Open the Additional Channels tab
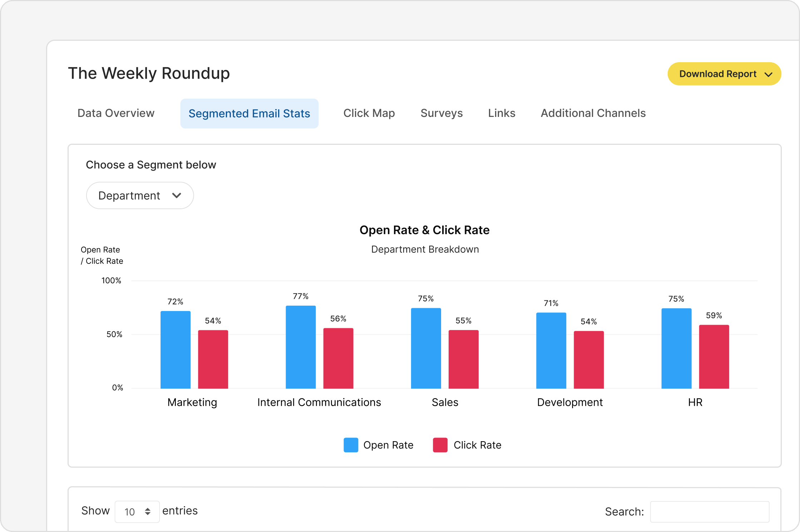This screenshot has width=800, height=532. [x=593, y=113]
